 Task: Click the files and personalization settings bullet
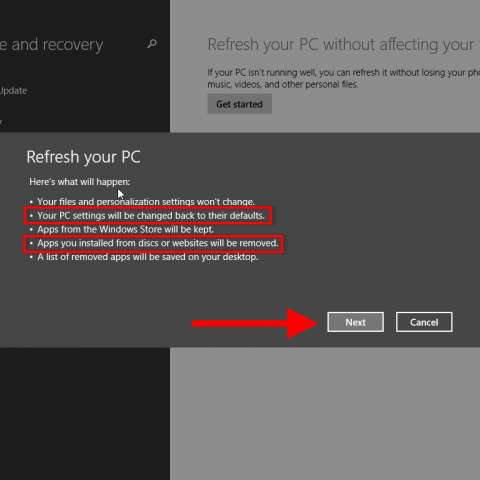coord(146,202)
